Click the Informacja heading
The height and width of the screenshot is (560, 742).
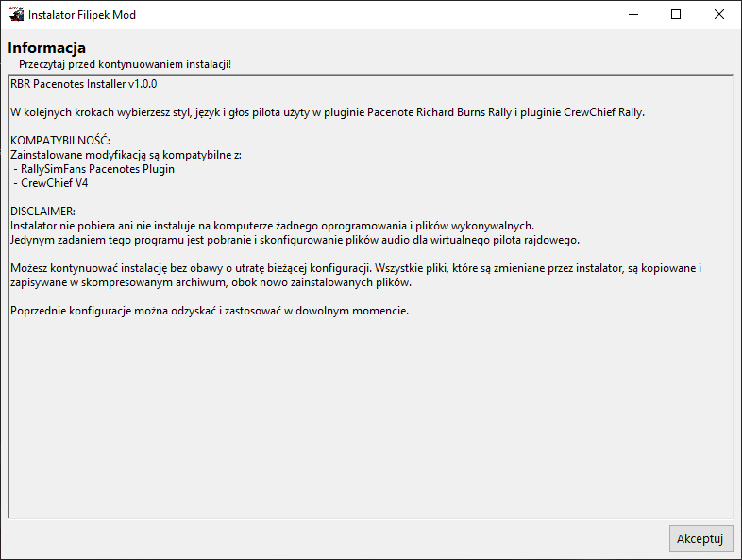tap(47, 47)
